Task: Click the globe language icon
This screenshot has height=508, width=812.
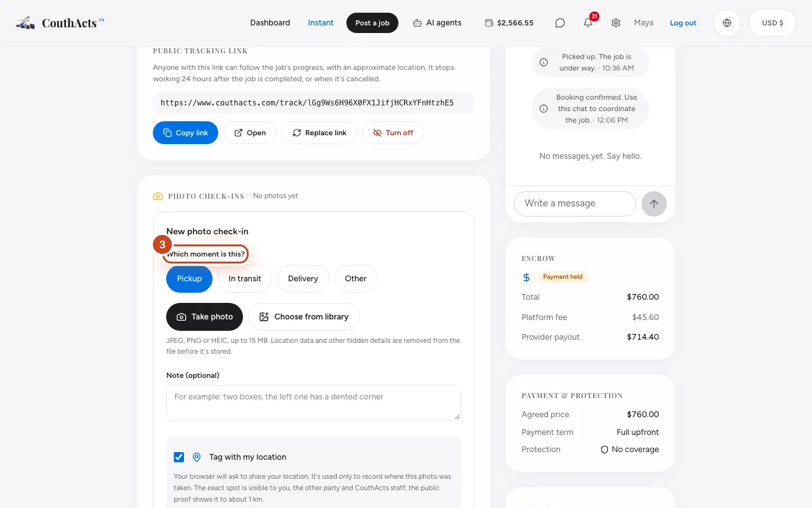Action: pyautogui.click(x=727, y=23)
